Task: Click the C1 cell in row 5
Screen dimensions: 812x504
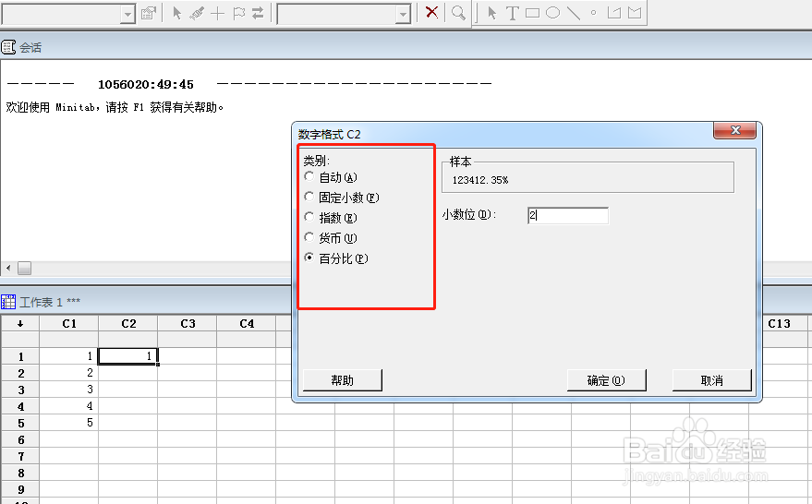Action: pos(69,422)
